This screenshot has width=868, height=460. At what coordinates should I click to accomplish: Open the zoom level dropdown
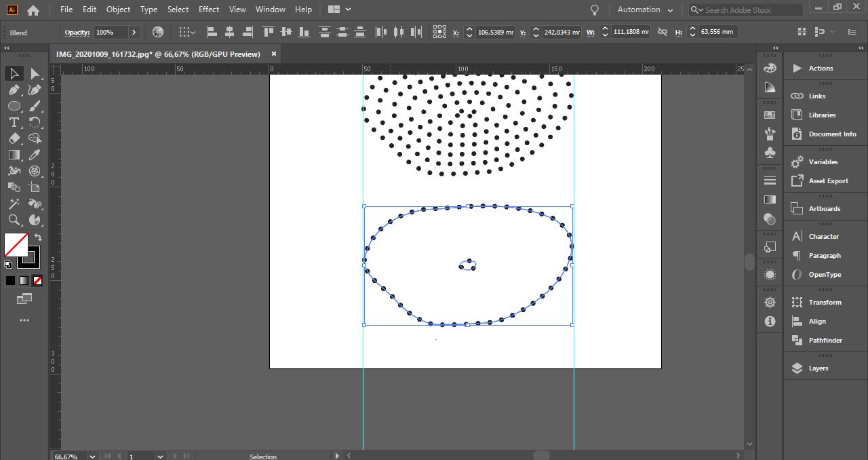pyautogui.click(x=92, y=457)
